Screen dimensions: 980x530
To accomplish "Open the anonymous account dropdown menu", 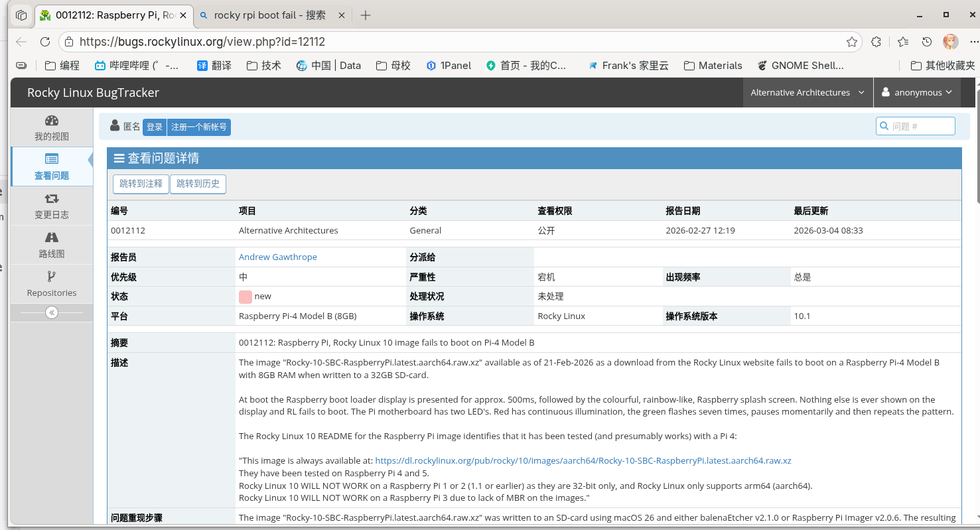I will [x=917, y=92].
